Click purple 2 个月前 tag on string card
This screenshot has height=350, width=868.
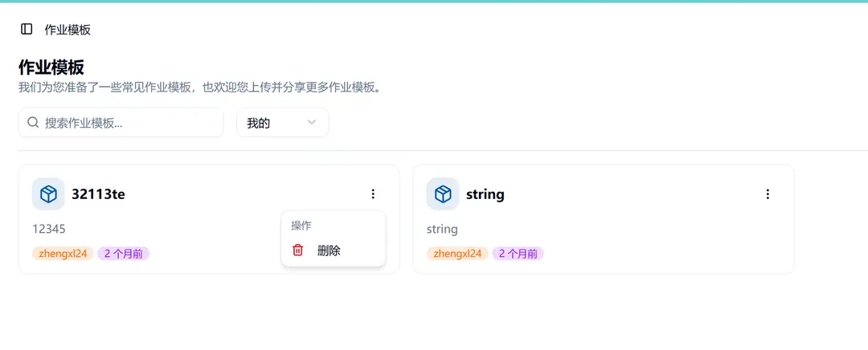coord(518,254)
